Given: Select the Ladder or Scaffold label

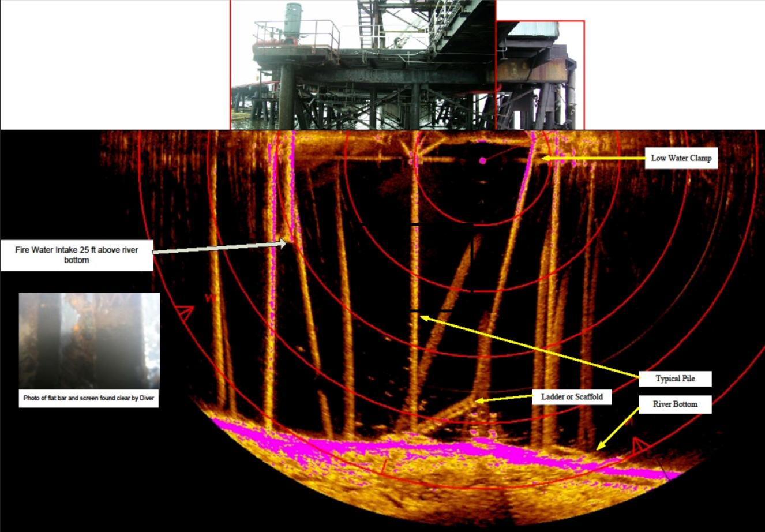Looking at the screenshot, I should (572, 397).
